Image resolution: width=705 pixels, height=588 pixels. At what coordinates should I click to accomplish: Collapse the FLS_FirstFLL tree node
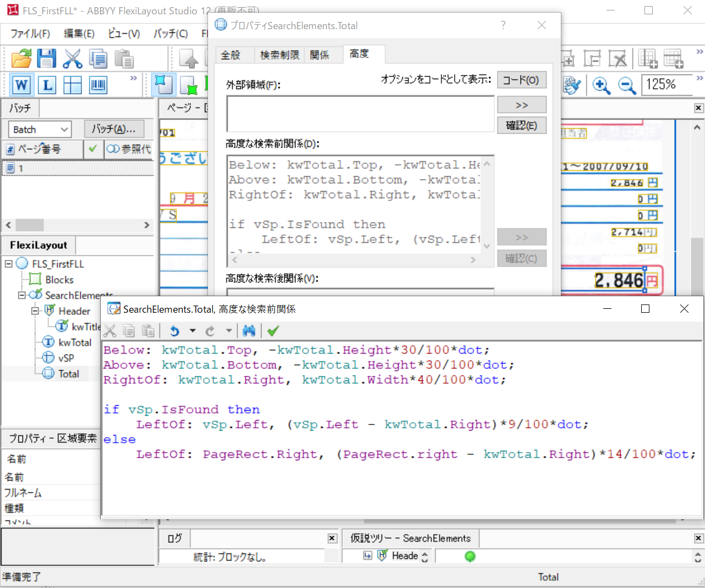point(9,264)
